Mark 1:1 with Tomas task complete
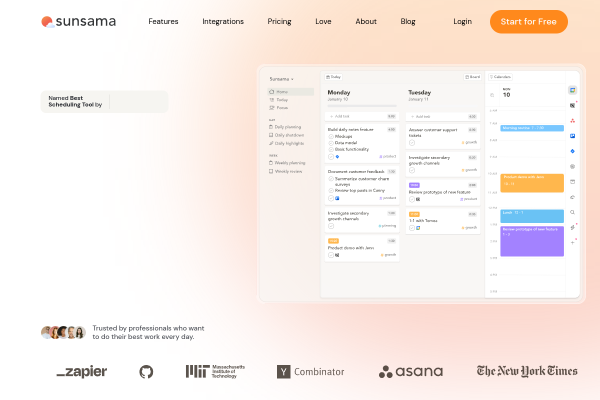The height and width of the screenshot is (400, 600). coord(412,228)
